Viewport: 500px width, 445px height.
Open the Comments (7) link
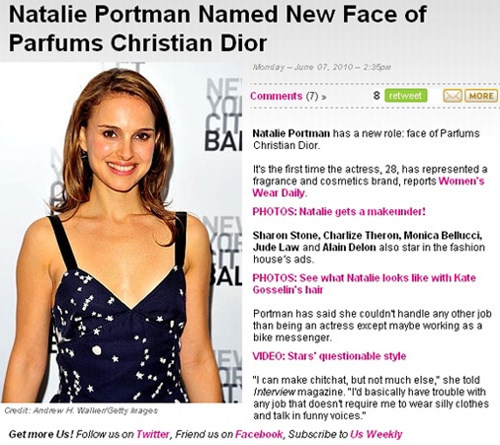tap(284, 96)
